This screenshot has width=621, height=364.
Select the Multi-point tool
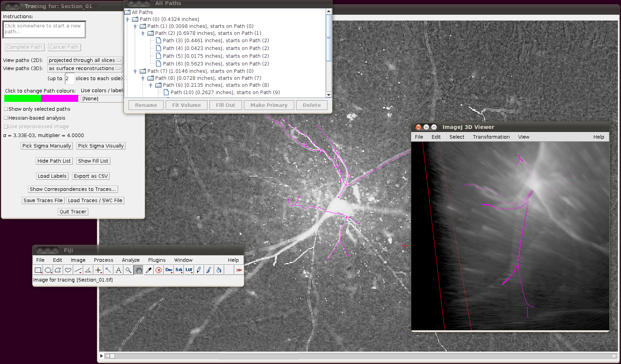[98, 270]
